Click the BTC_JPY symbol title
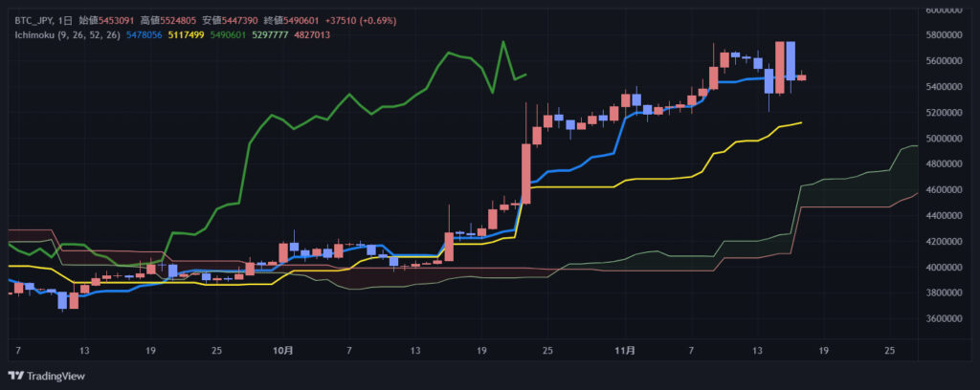 (36, 20)
